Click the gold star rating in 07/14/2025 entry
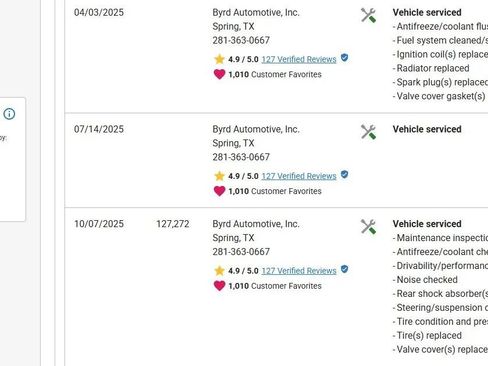The width and height of the screenshot is (488, 366). pyautogui.click(x=219, y=176)
